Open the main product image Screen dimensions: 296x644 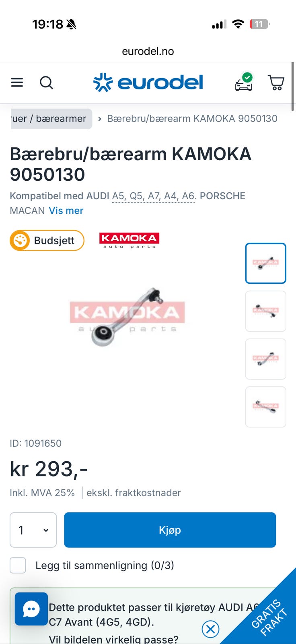pos(127,316)
